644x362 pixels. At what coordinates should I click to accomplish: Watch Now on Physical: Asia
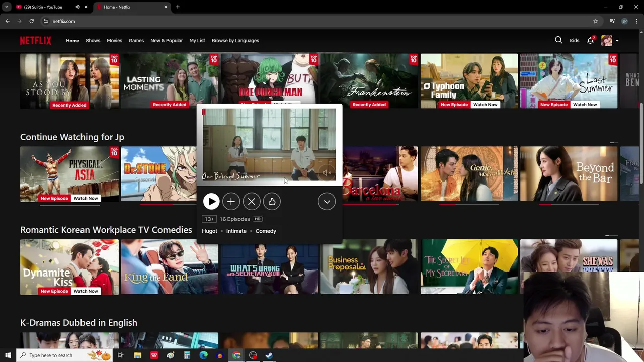click(86, 198)
